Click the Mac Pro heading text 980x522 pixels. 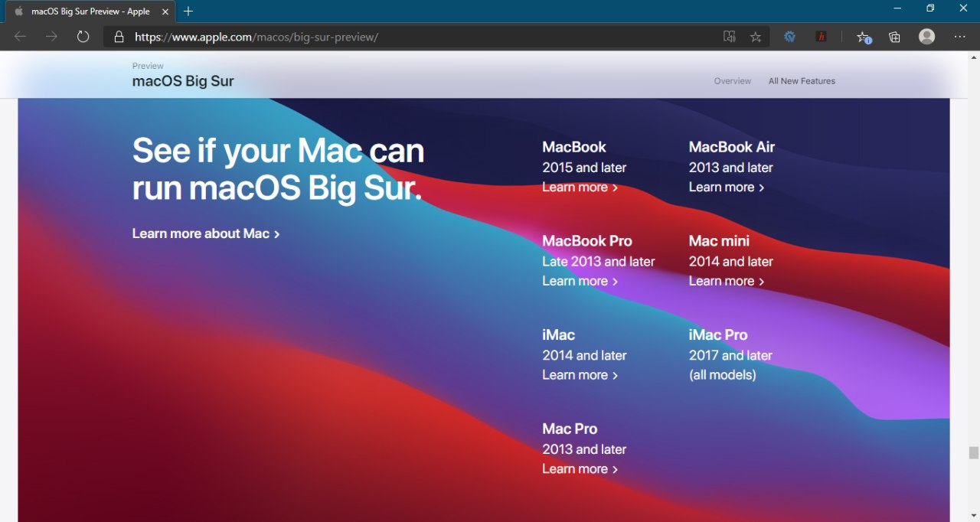[x=570, y=429]
